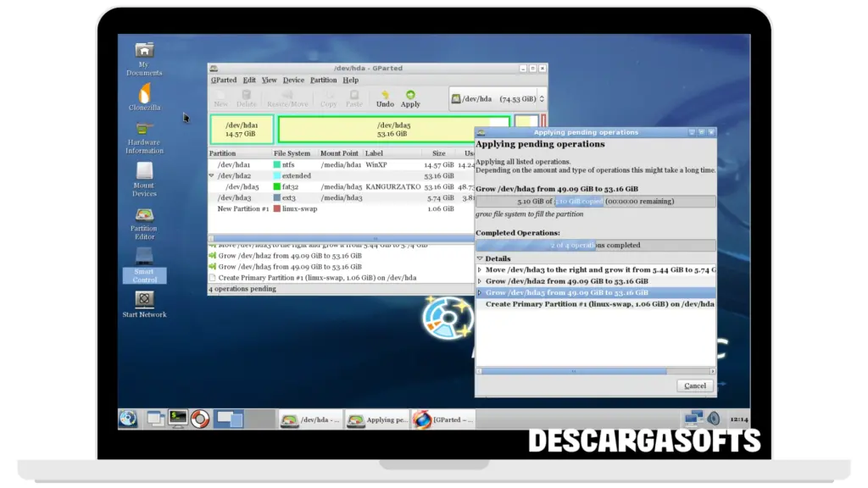
Task: Click the Undo toolbar icon in GParted
Action: [385, 98]
